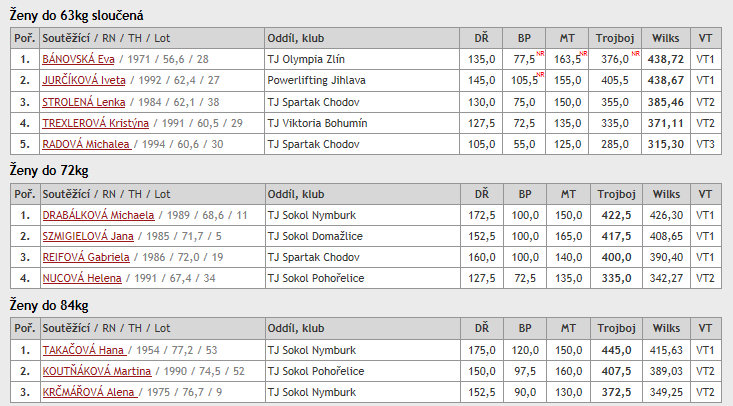Screen dimensions: 733x406
Task: Click NR marker beside Jurčíková's 105,5 bench
Action: [x=540, y=75]
